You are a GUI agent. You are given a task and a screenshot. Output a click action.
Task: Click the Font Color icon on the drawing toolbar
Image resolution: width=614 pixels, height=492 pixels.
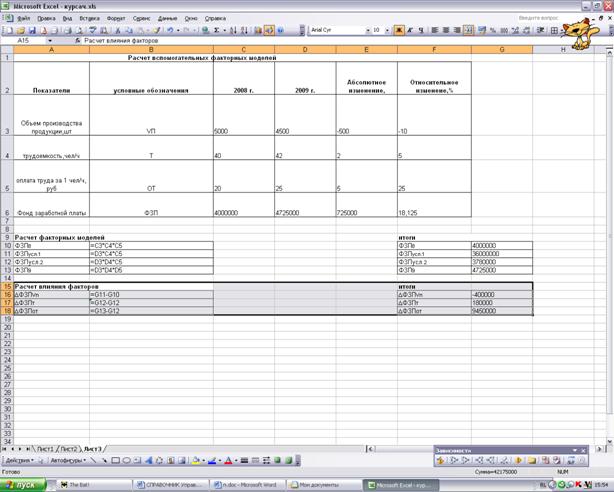coord(227,460)
